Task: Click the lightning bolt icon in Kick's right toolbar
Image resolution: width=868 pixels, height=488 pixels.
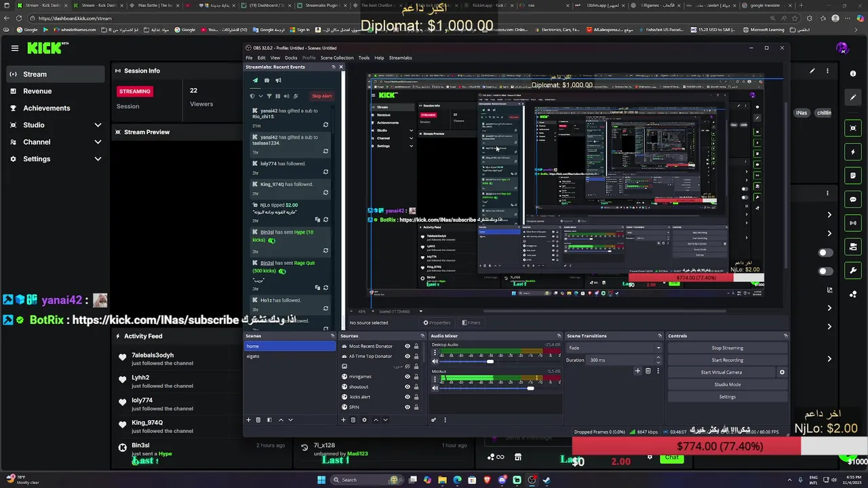Action: (853, 152)
